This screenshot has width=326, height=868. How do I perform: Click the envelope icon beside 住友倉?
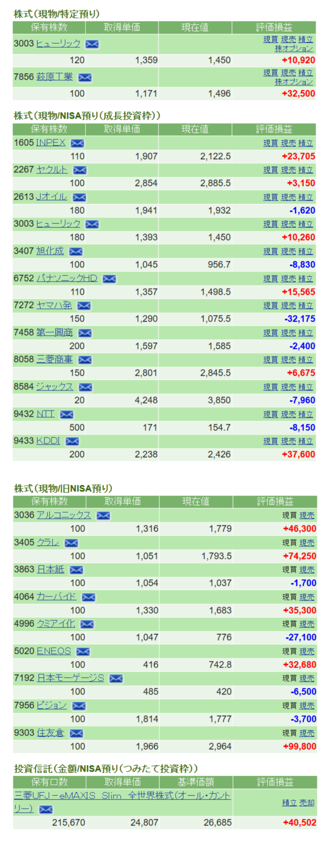pos(76,733)
